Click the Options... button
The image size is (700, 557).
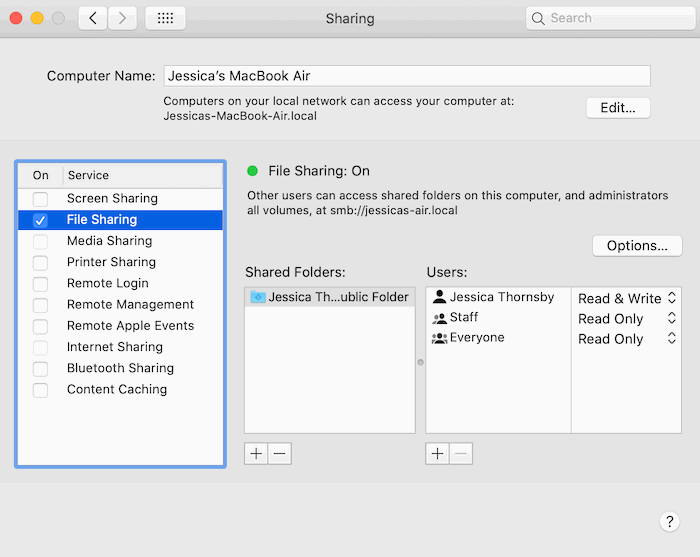637,246
